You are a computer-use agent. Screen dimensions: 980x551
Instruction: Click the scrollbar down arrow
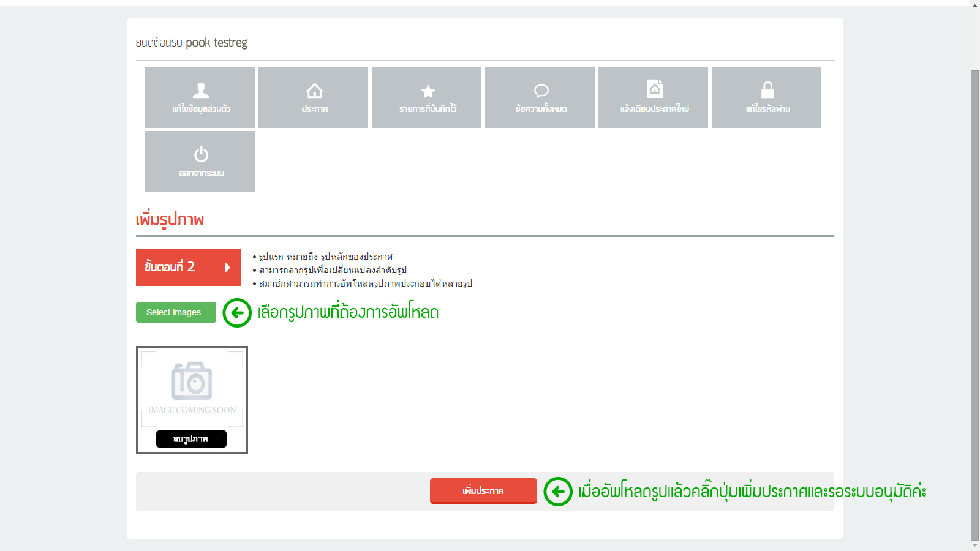point(974,545)
